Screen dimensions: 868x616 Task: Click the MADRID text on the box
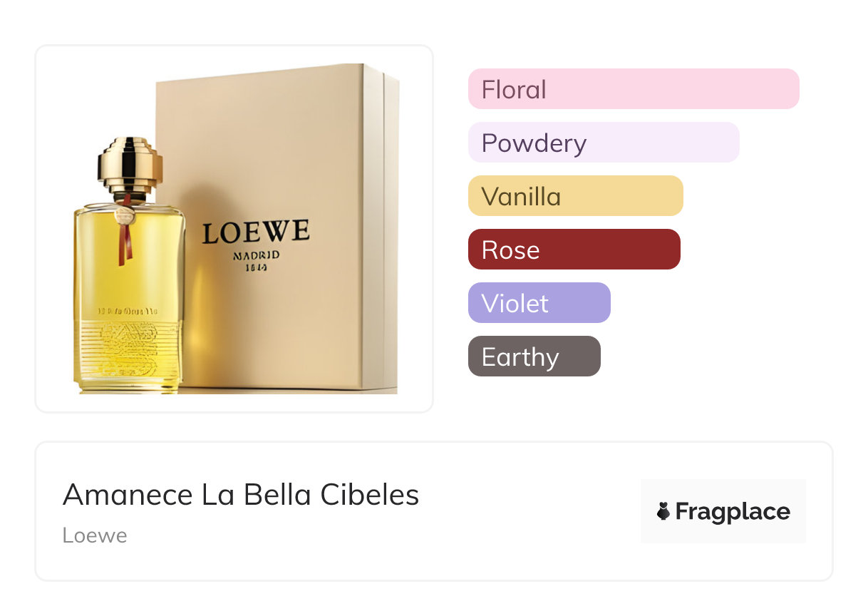tap(255, 255)
